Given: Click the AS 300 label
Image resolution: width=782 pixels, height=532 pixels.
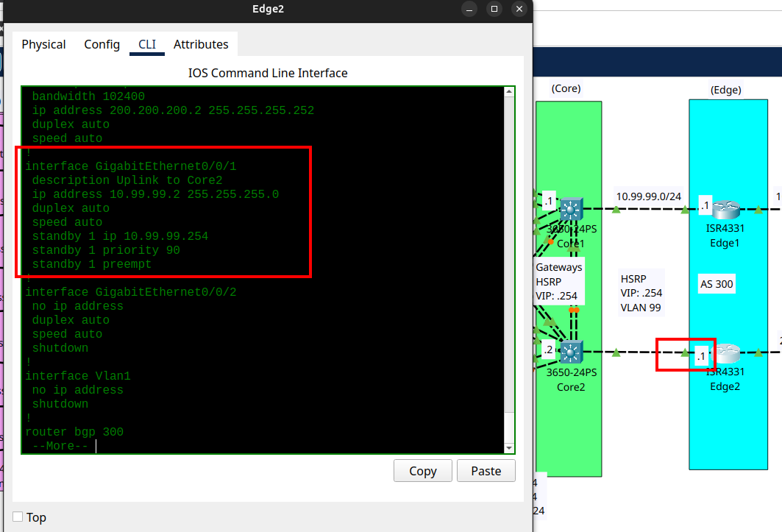Looking at the screenshot, I should [717, 284].
